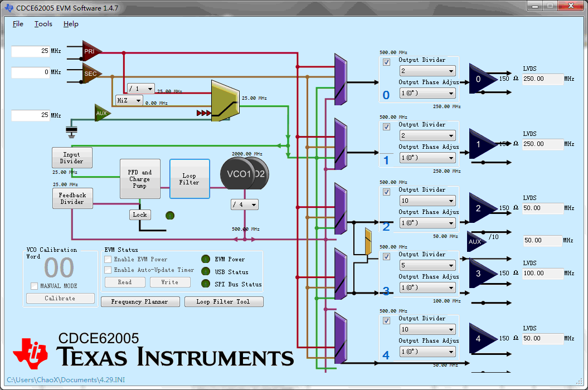Click the purple mux for output 2

[x=341, y=208]
